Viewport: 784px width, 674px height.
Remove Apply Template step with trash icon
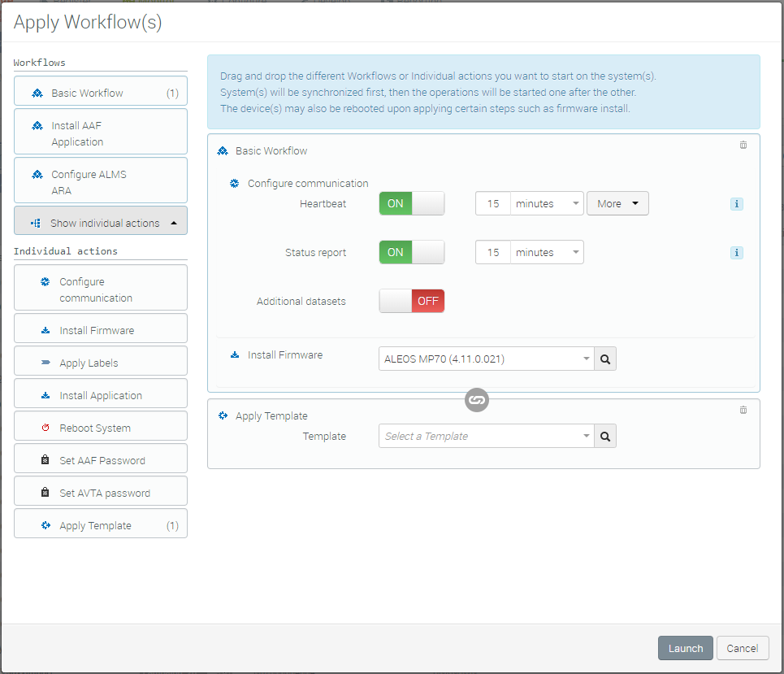(x=743, y=411)
